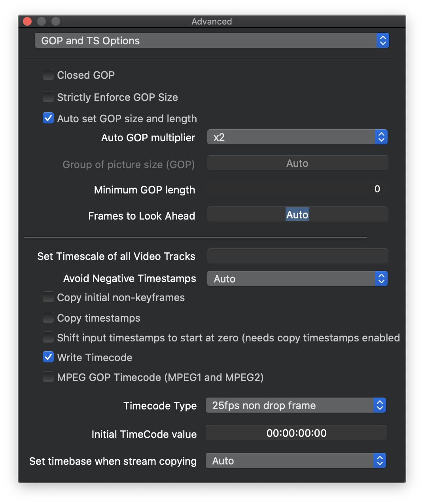
Task: Open the GOP and TS Options section dropdown
Action: 212,41
